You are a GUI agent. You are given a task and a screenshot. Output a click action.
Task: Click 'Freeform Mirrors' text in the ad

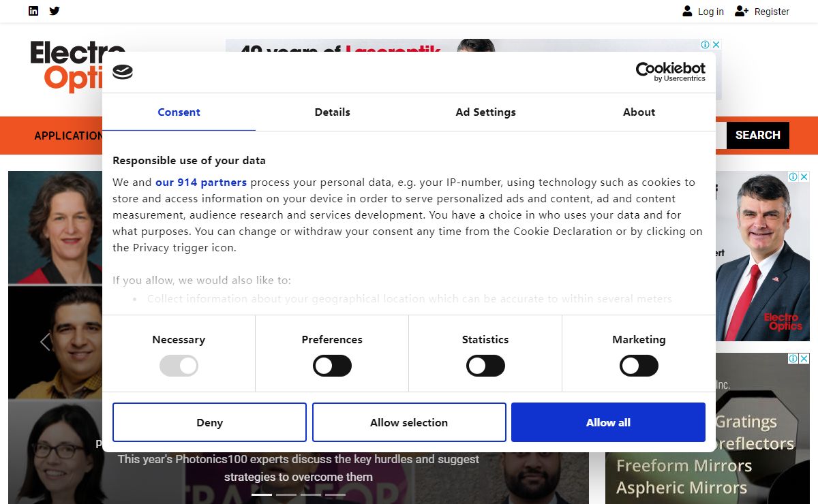click(684, 466)
